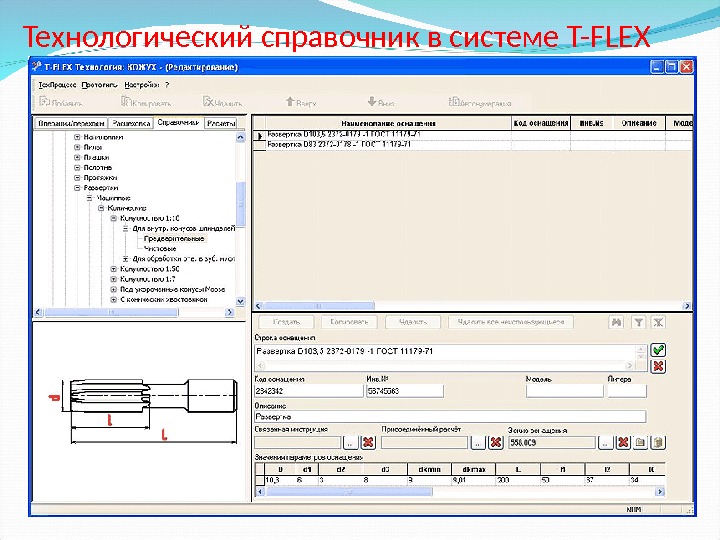Click the empty Литера input field
The height and width of the screenshot is (540, 720).
627,391
